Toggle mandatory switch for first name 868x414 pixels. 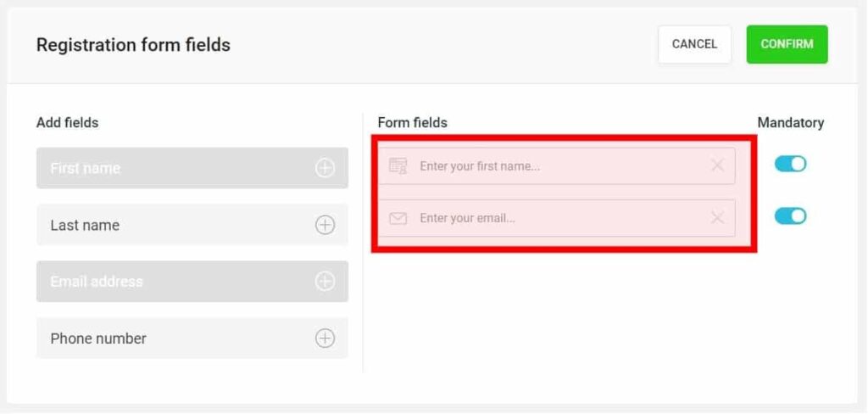coord(791,164)
